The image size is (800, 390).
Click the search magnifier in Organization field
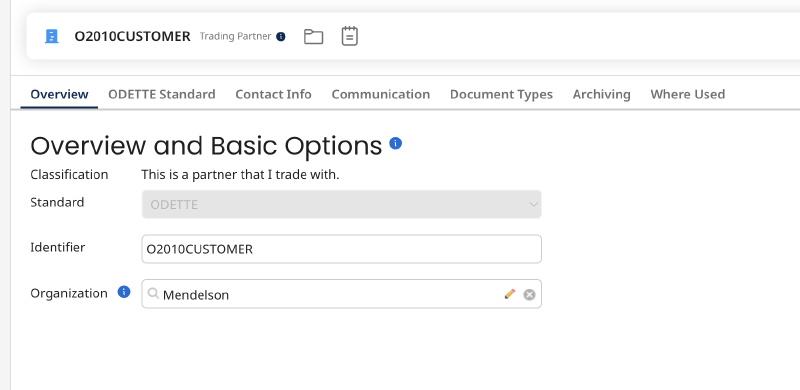point(153,294)
